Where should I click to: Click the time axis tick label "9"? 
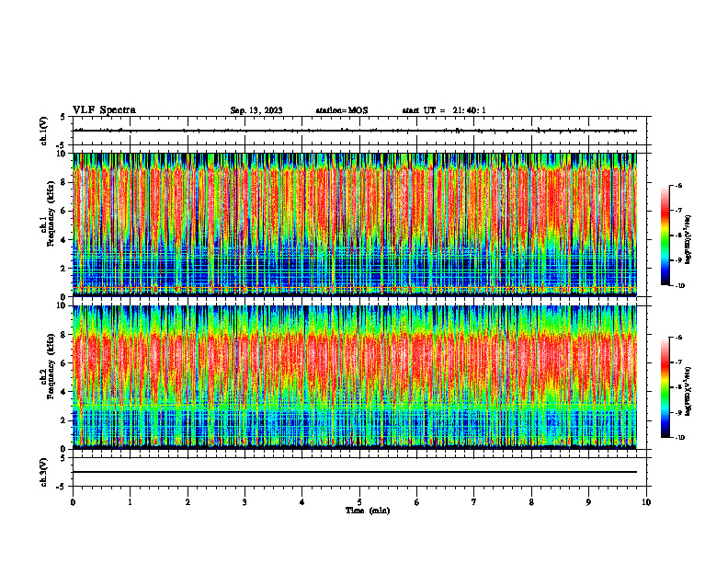point(588,502)
